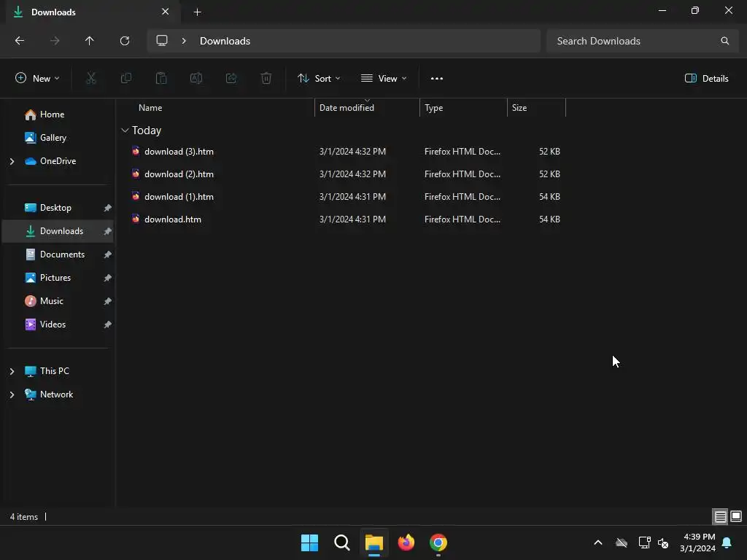Sort by the Type column header
Image resolution: width=747 pixels, height=560 pixels.
tap(433, 108)
